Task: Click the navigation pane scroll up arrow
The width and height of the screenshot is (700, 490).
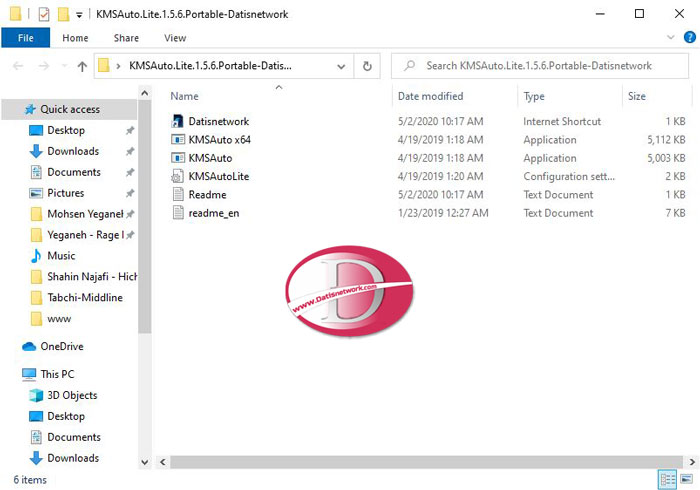Action: pos(145,93)
